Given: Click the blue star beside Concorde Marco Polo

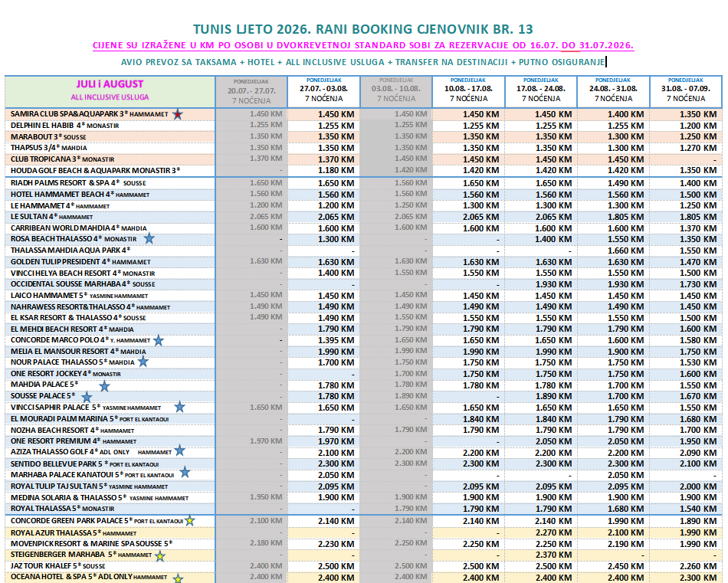Looking at the screenshot, I should 159,340.
